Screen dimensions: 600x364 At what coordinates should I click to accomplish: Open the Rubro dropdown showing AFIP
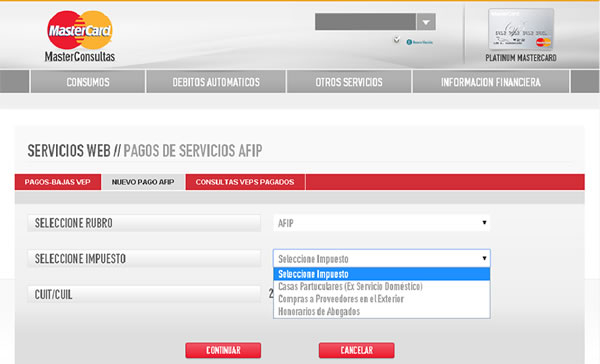[382, 223]
